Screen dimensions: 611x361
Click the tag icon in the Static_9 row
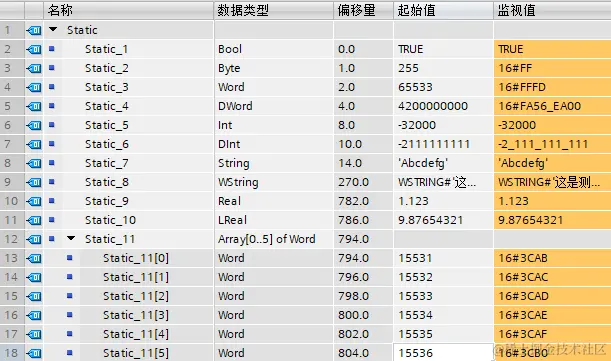[34, 201]
